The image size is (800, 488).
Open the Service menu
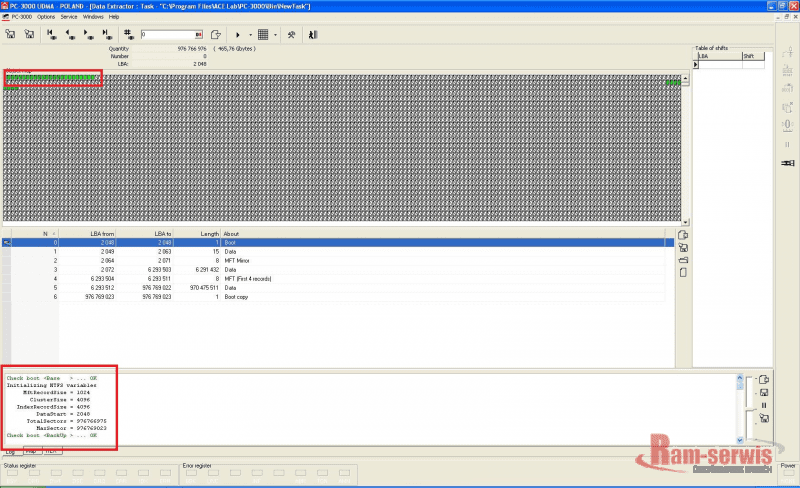69,17
